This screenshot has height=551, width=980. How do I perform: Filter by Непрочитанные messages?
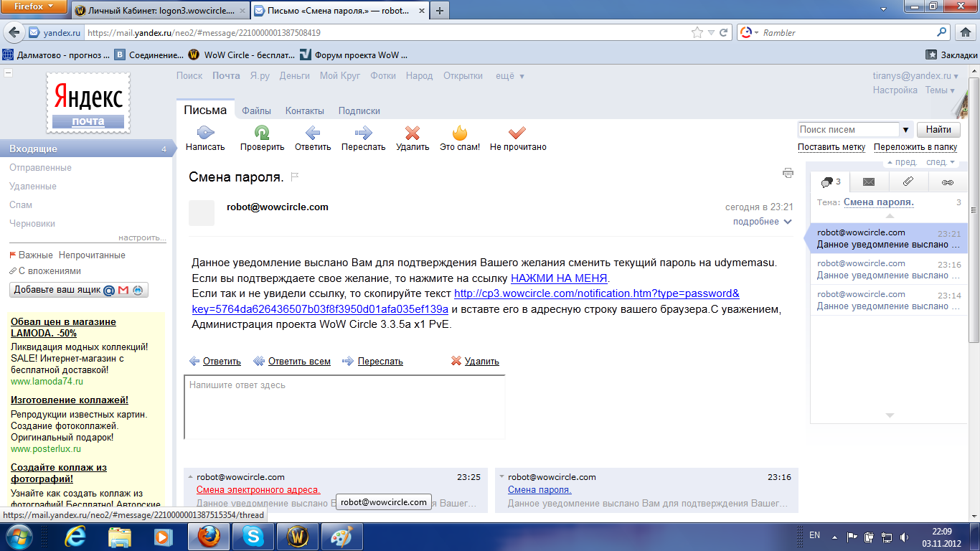pyautogui.click(x=92, y=255)
